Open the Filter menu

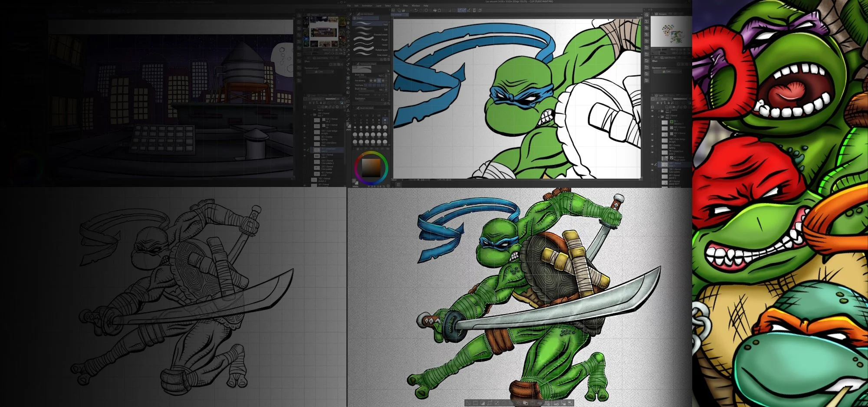(405, 6)
